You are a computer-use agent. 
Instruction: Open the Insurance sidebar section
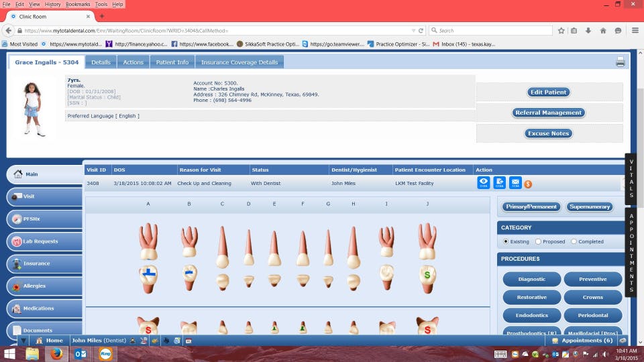click(x=44, y=263)
